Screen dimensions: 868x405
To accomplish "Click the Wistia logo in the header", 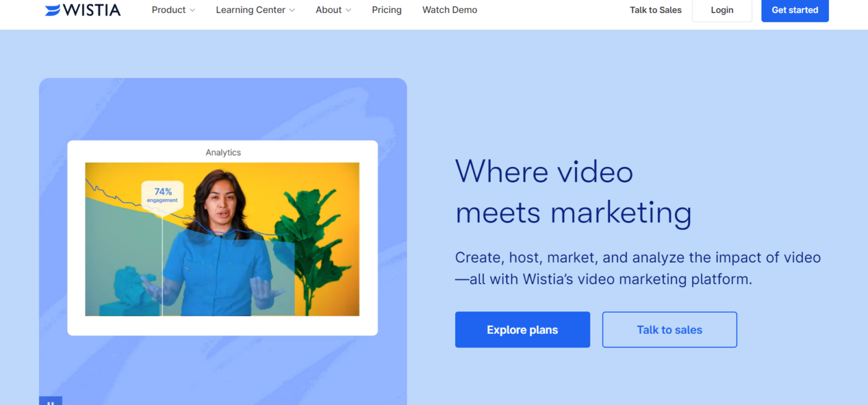I will point(82,10).
